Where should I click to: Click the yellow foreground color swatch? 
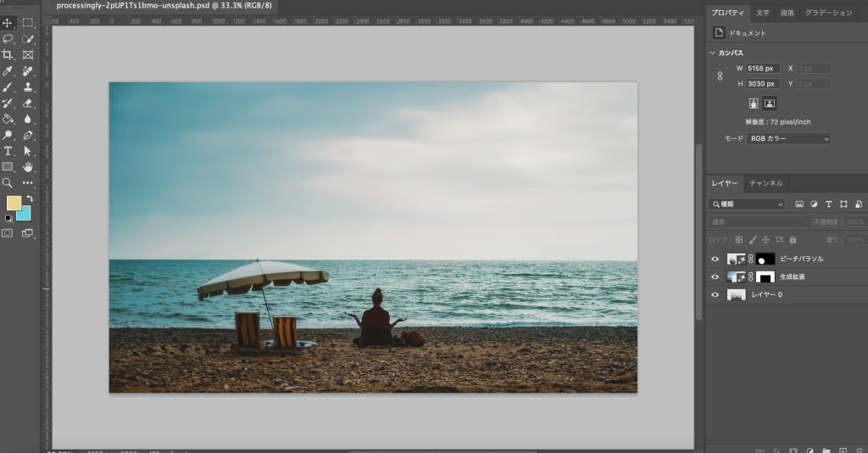pos(14,203)
